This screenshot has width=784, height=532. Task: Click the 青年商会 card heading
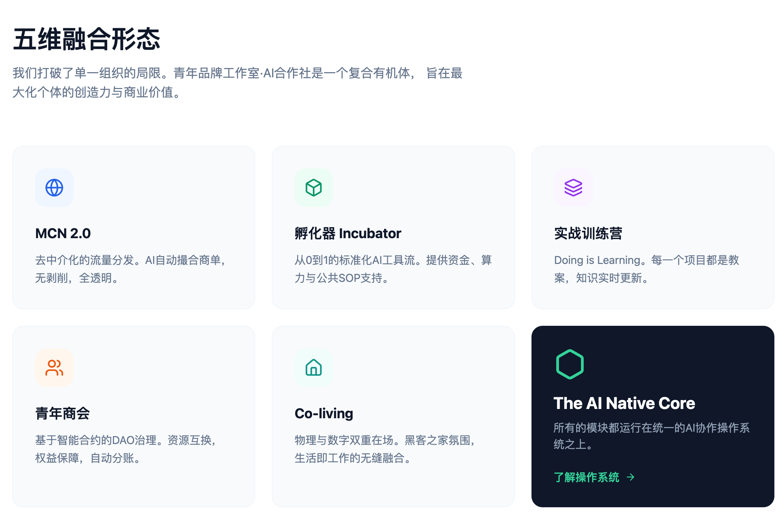pyautogui.click(x=63, y=413)
